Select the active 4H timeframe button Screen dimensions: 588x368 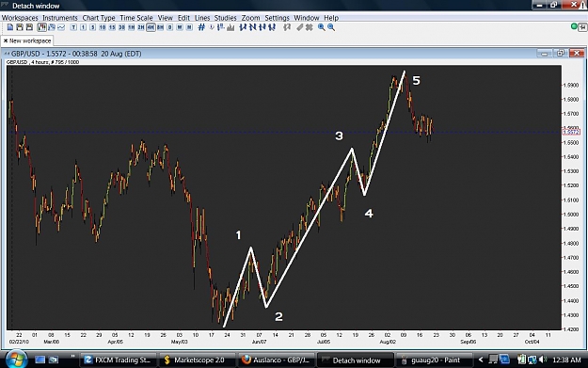click(151, 27)
